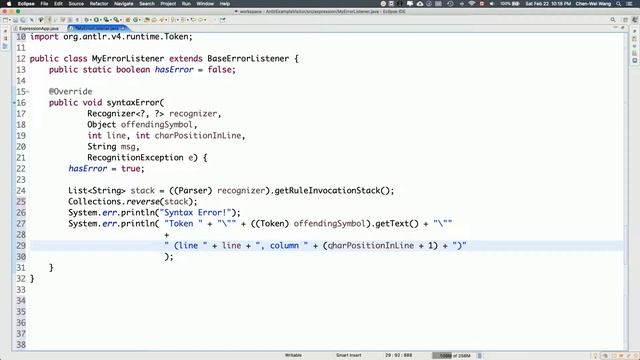Open the New wizard dropdown arrow
The height and width of the screenshot is (360, 640).
pos(10,20)
